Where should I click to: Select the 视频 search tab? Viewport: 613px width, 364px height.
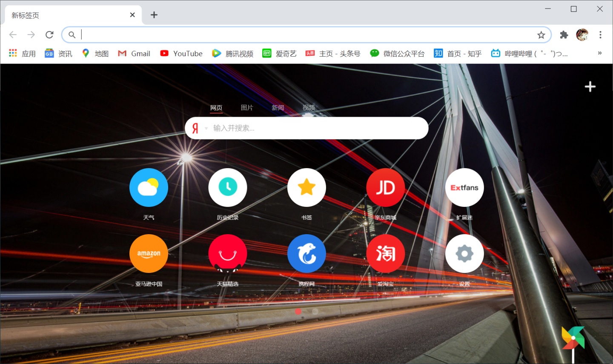[309, 108]
